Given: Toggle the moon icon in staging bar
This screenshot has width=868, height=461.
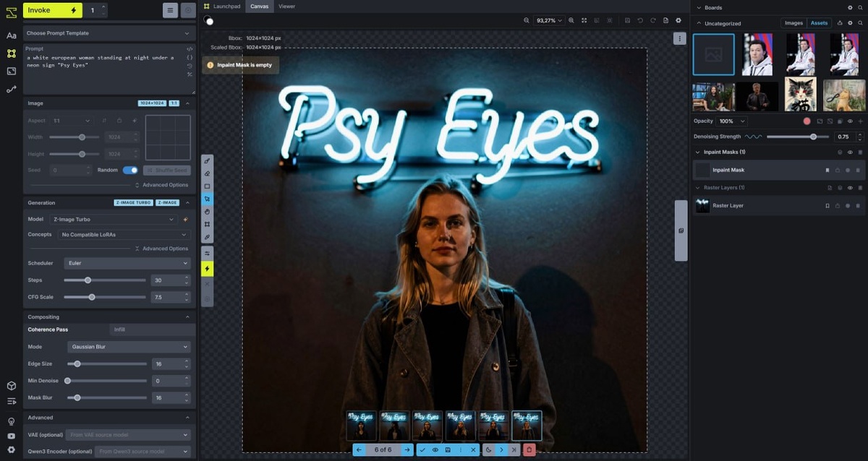Looking at the screenshot, I should point(489,449).
